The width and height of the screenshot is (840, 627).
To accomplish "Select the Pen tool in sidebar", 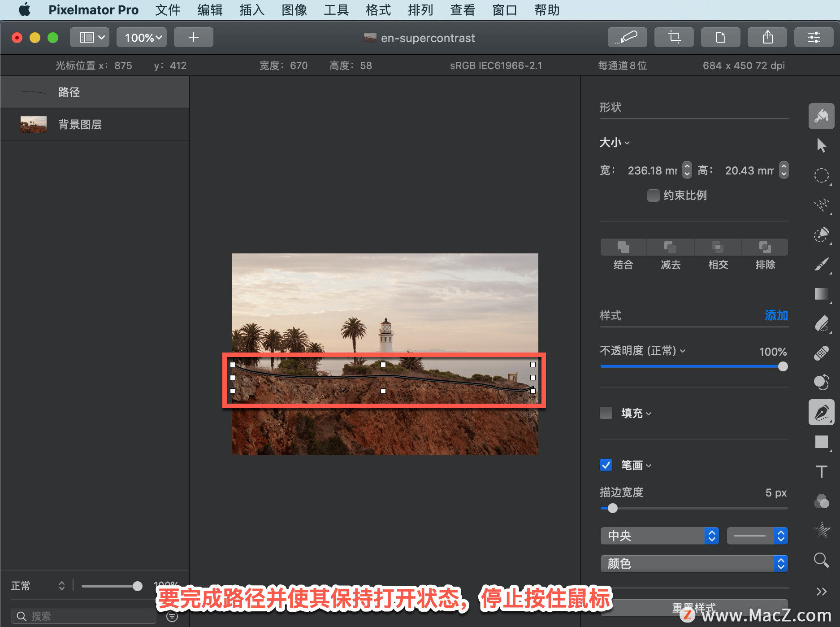I will click(821, 412).
